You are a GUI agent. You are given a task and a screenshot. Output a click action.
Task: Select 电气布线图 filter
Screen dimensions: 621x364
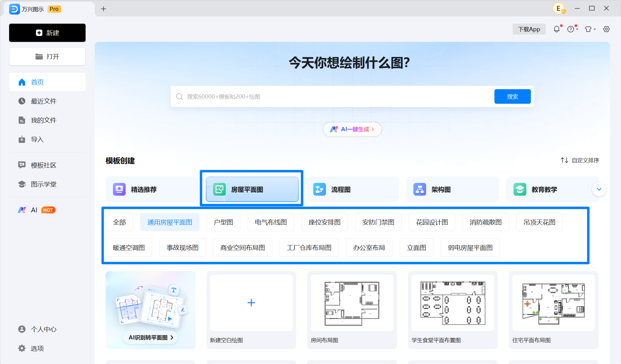click(271, 222)
